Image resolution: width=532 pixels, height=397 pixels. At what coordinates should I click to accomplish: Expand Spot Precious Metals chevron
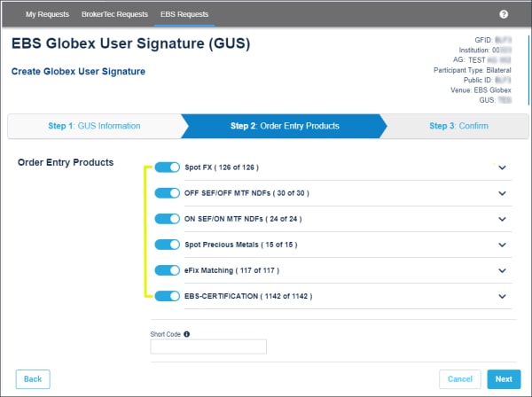pos(502,245)
